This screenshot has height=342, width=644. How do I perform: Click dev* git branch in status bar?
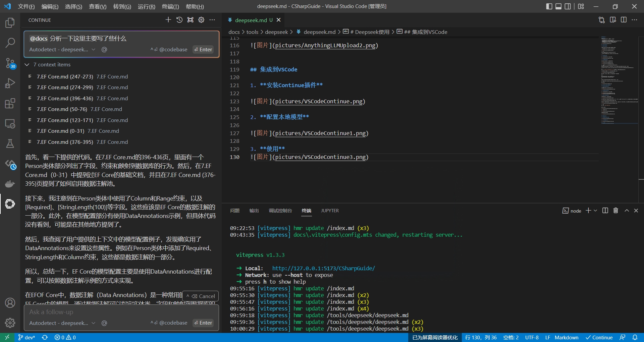point(26,337)
